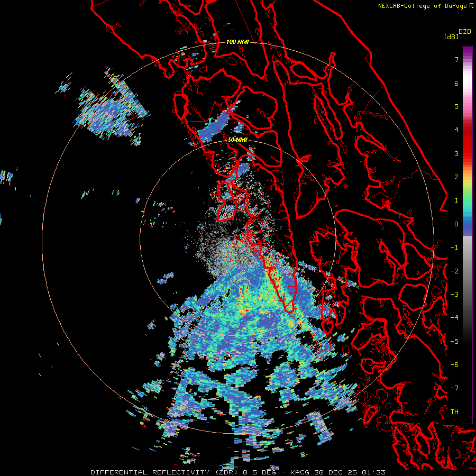Click the 3 value on color scale

(x=456, y=153)
